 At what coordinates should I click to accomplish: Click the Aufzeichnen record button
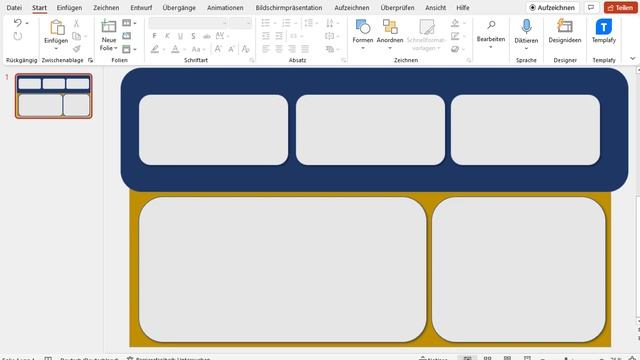(552, 7)
